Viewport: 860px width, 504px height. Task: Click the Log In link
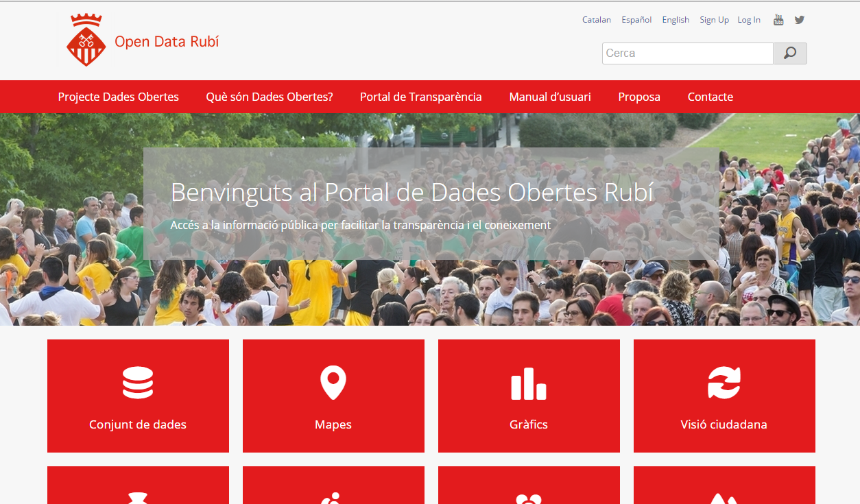pos(749,20)
